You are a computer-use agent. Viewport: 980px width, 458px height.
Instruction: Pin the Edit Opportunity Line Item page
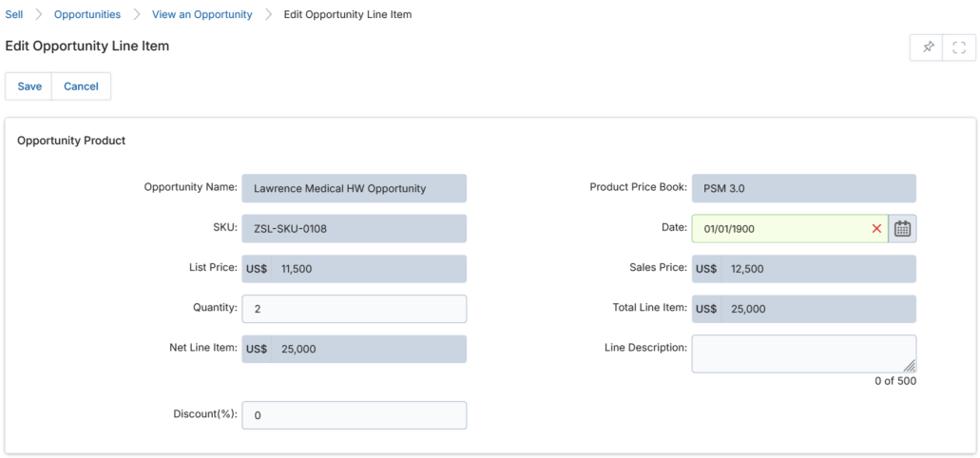tap(926, 48)
